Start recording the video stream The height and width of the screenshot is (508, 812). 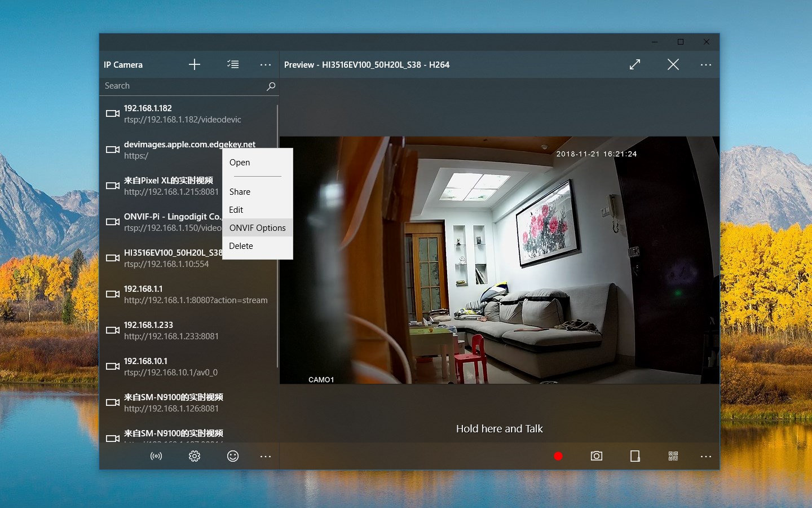(x=558, y=456)
